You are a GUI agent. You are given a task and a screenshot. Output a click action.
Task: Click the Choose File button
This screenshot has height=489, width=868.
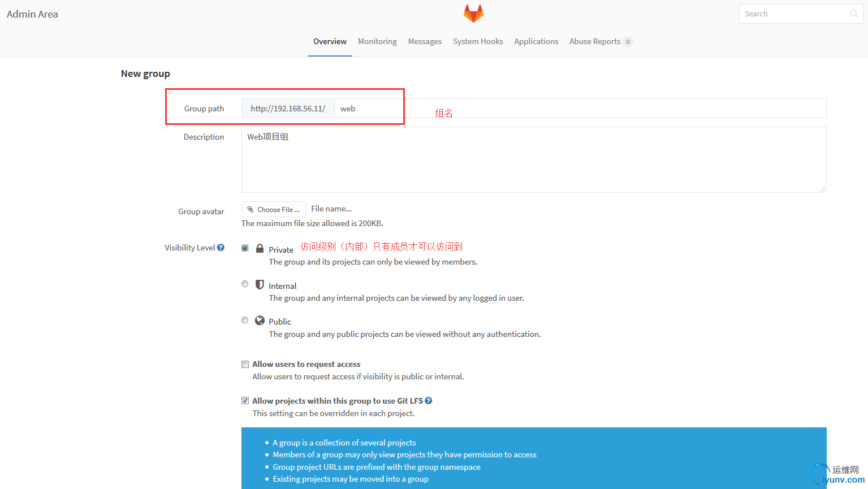tap(274, 209)
